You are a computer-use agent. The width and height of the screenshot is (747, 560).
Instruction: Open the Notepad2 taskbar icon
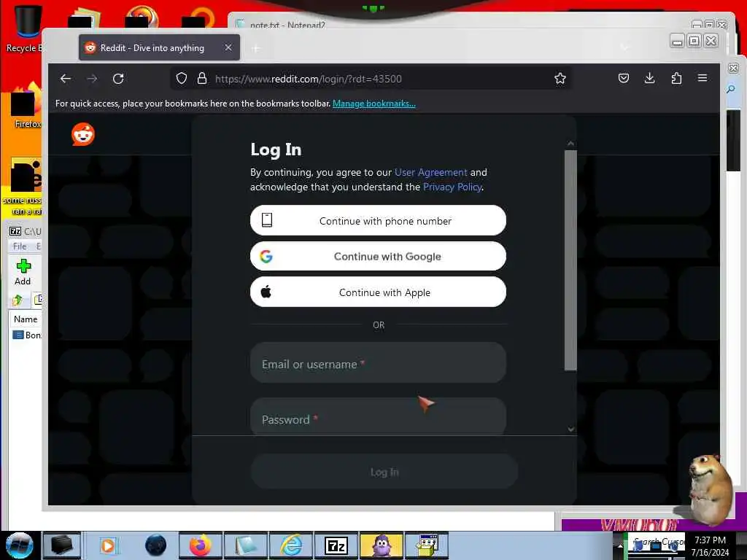(245, 545)
